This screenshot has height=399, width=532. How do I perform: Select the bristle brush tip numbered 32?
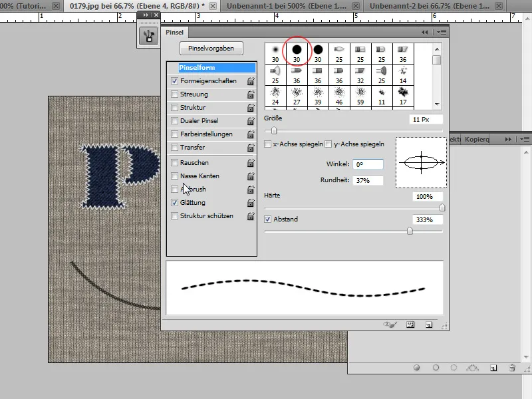[x=360, y=74]
